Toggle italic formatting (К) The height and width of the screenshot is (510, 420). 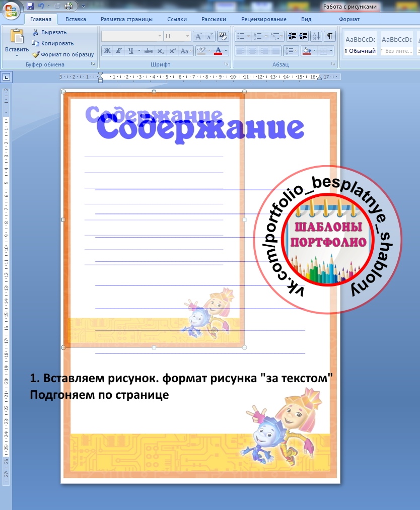pyautogui.click(x=119, y=51)
